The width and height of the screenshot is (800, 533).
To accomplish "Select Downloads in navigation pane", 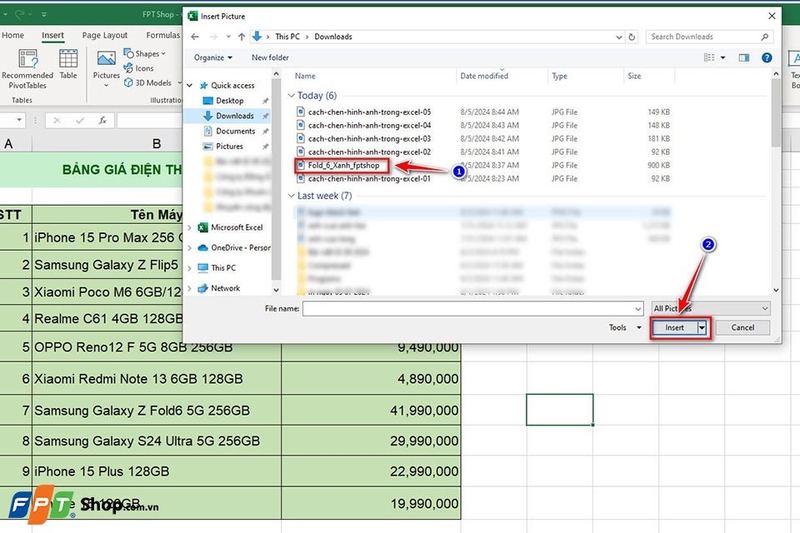I will (x=234, y=116).
